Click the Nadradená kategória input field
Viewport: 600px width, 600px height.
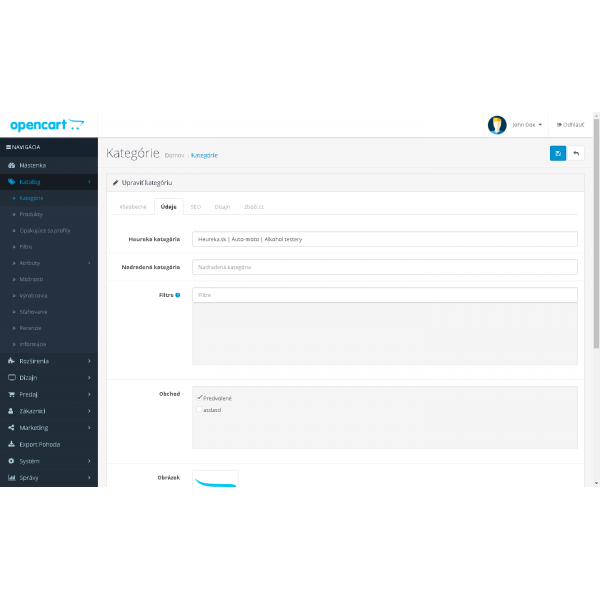385,267
